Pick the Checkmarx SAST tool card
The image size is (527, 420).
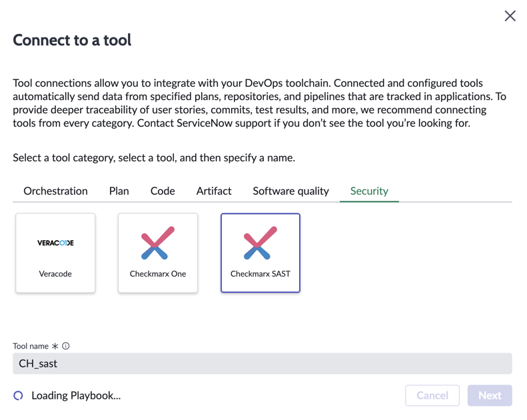tap(261, 253)
